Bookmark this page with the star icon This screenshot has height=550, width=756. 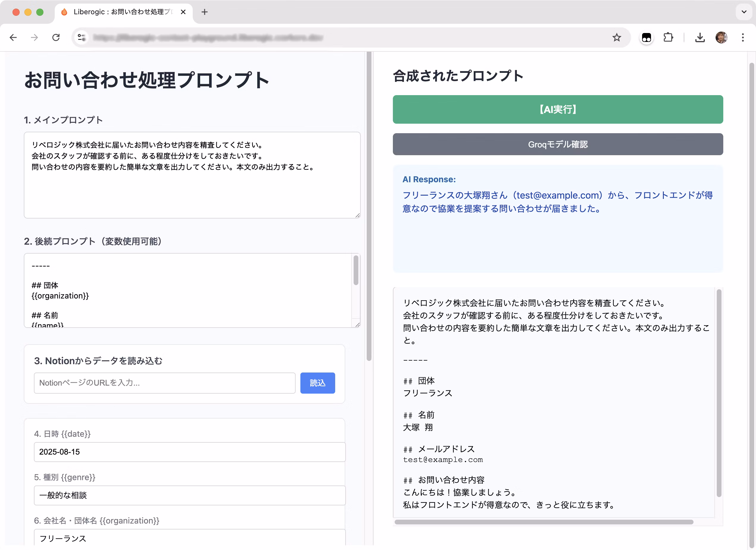pyautogui.click(x=616, y=38)
